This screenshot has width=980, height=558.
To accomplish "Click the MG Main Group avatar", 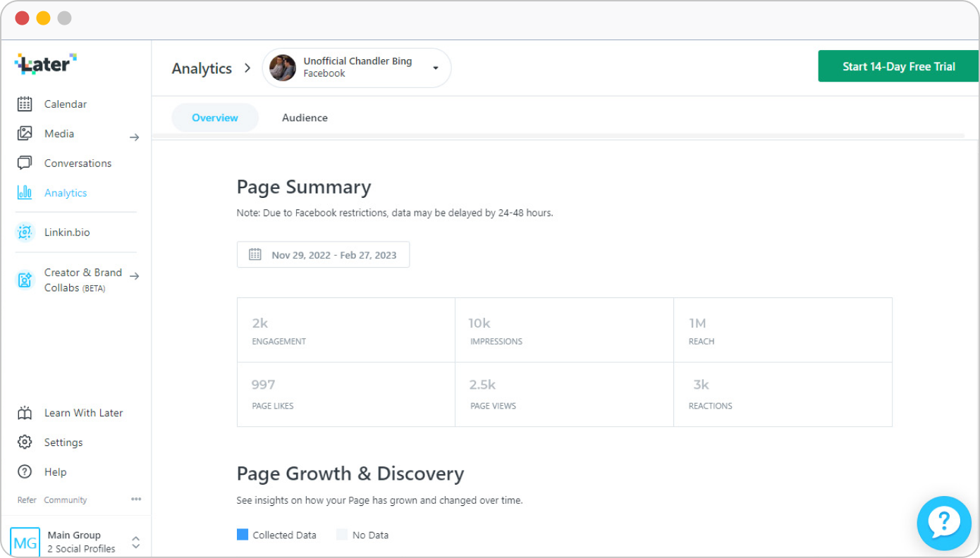I will click(x=25, y=542).
